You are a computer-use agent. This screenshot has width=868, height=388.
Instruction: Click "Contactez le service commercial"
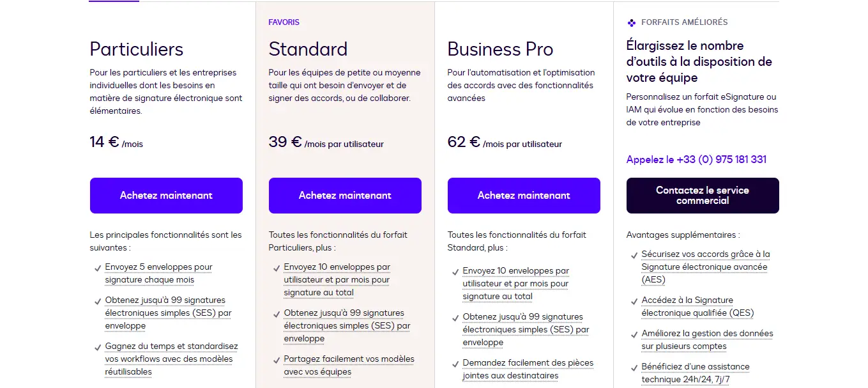703,196
